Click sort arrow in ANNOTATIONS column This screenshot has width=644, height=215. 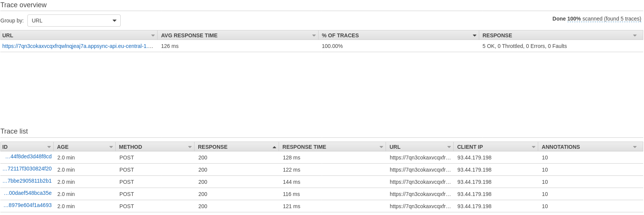[635, 147]
